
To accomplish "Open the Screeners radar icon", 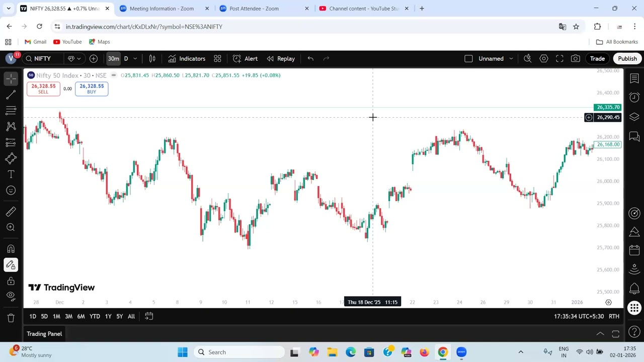I will coord(634,213).
